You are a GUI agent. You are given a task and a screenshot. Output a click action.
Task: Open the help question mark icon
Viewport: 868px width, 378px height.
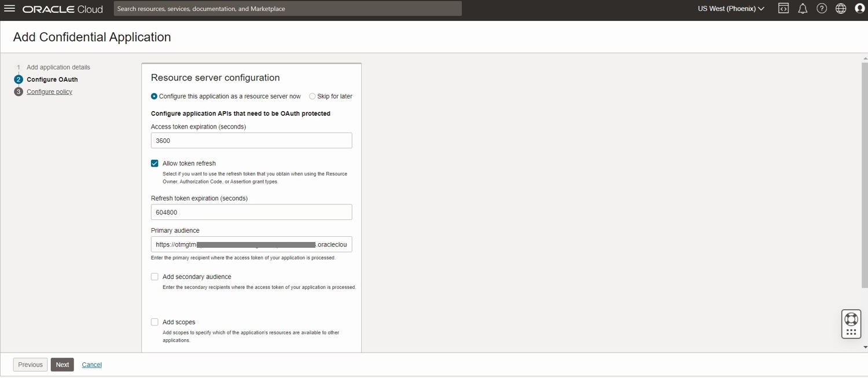[822, 9]
